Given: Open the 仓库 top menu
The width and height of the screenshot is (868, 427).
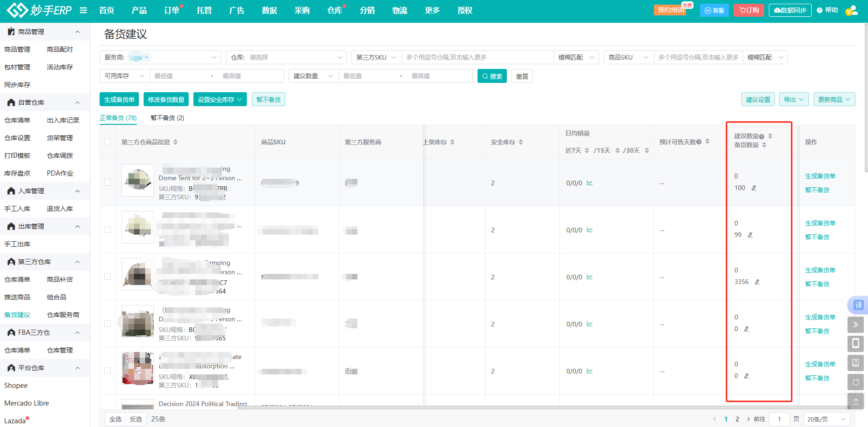Looking at the screenshot, I should coord(335,10).
